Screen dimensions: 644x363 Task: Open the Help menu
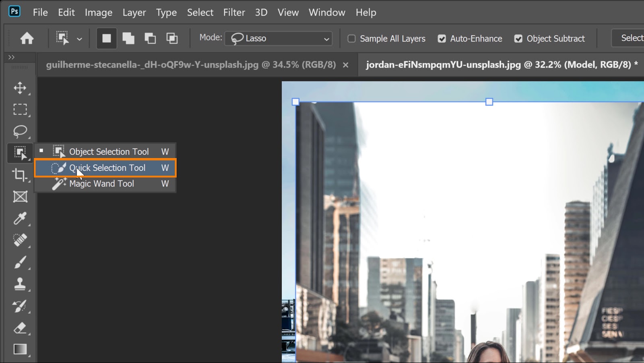click(x=366, y=12)
